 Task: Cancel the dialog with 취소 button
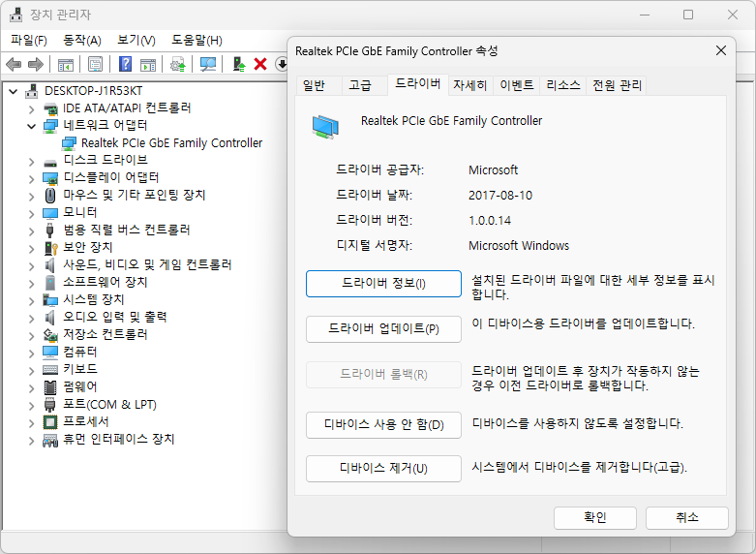click(686, 517)
